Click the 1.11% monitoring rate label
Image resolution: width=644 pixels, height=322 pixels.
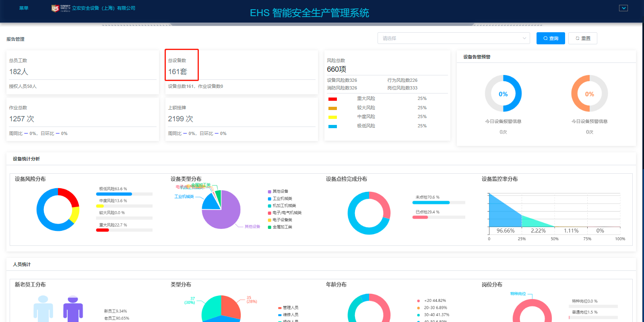[571, 231]
